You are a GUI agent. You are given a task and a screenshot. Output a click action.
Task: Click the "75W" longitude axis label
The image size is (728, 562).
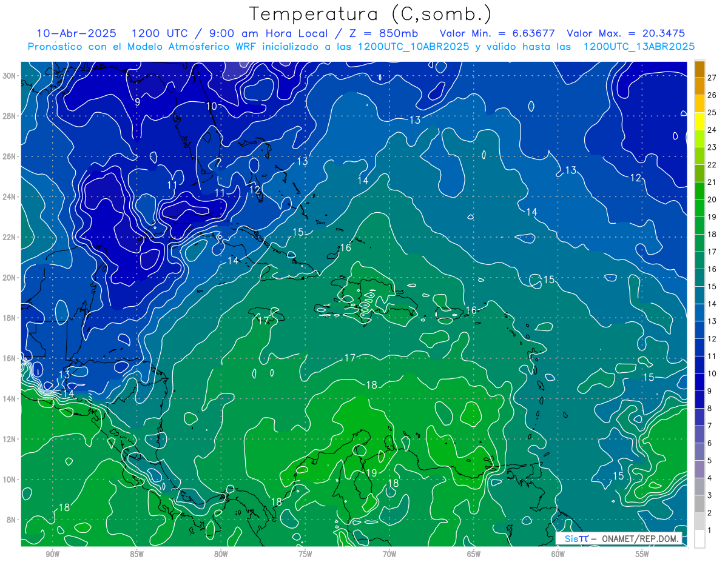click(x=305, y=554)
